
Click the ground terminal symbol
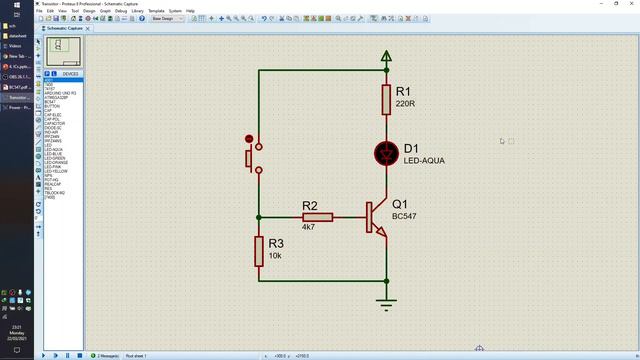(386, 304)
